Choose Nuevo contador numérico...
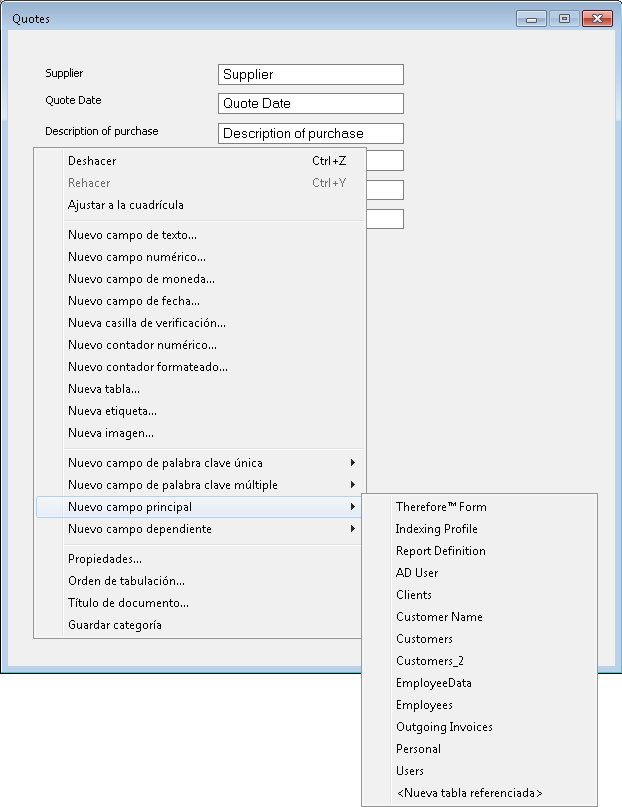The width and height of the screenshot is (622, 807). pyautogui.click(x=201, y=345)
